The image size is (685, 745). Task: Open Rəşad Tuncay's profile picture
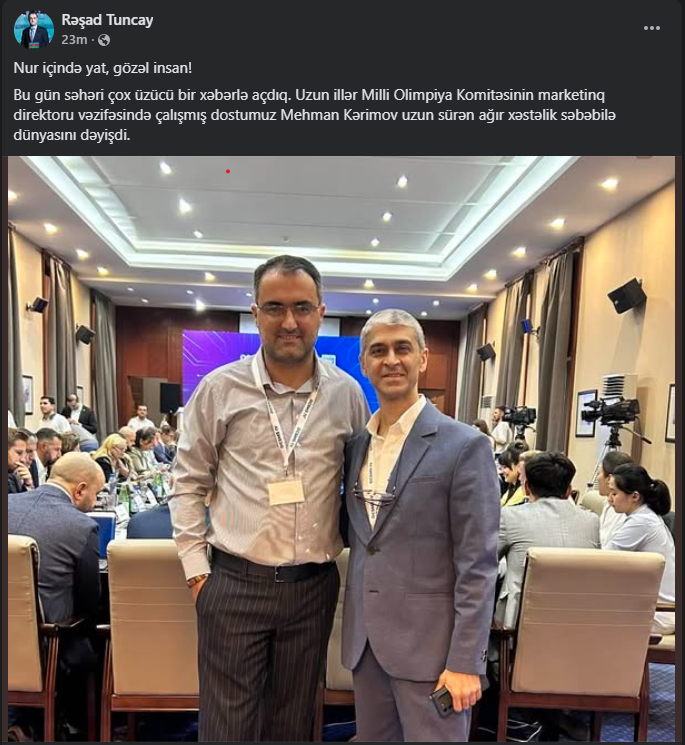pyautogui.click(x=34, y=29)
